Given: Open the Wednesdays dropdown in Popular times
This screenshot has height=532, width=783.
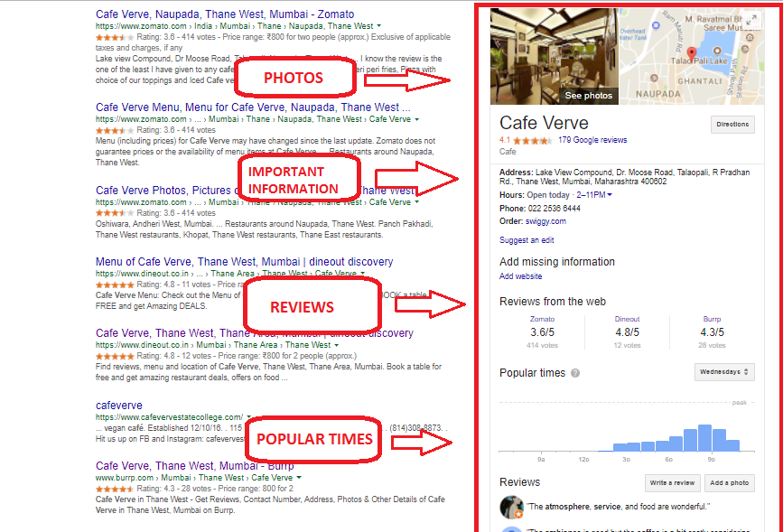Looking at the screenshot, I should coord(724,372).
